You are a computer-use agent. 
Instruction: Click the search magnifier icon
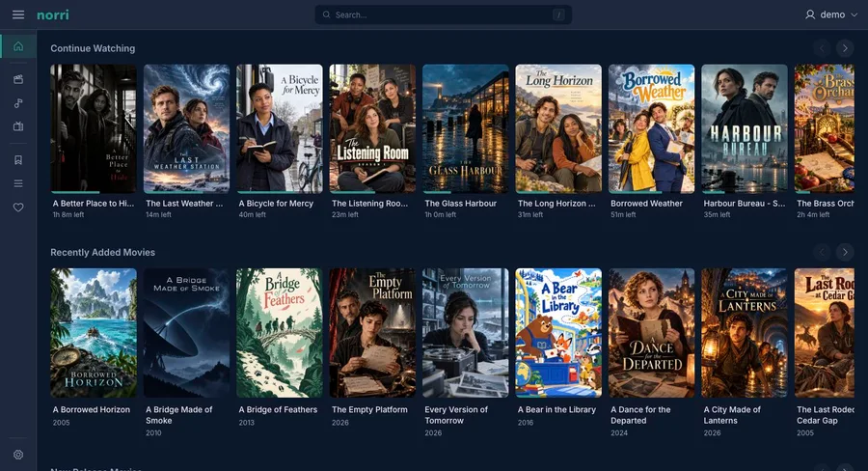click(326, 15)
